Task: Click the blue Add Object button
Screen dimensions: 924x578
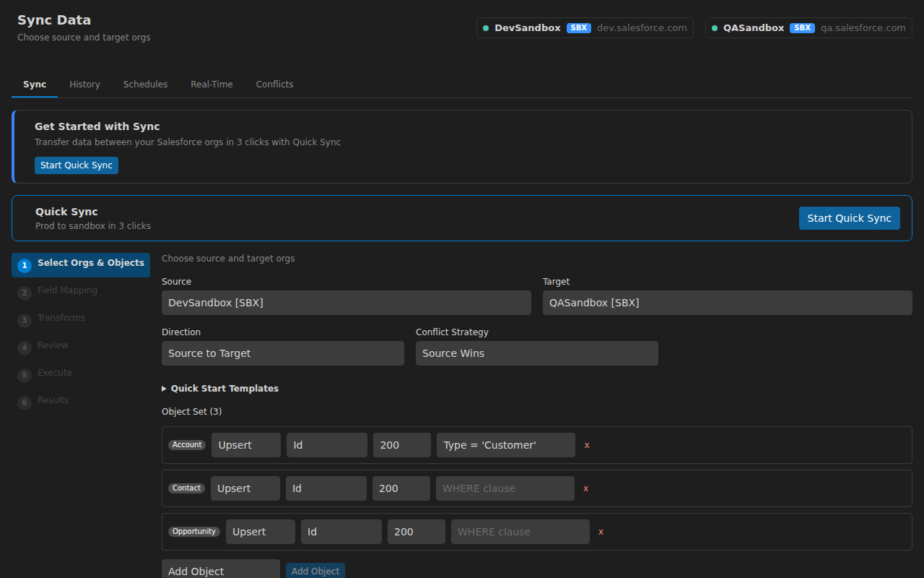Action: click(315, 571)
